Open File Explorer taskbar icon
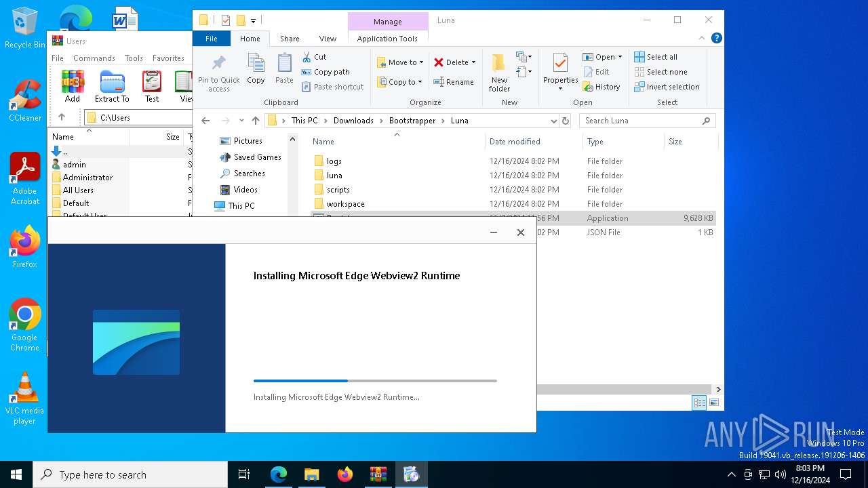 312,474
